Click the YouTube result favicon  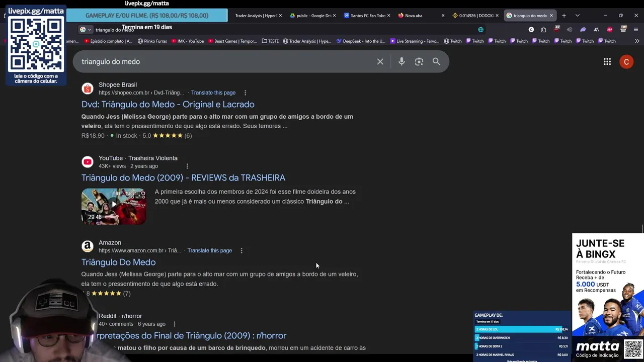[88, 162]
